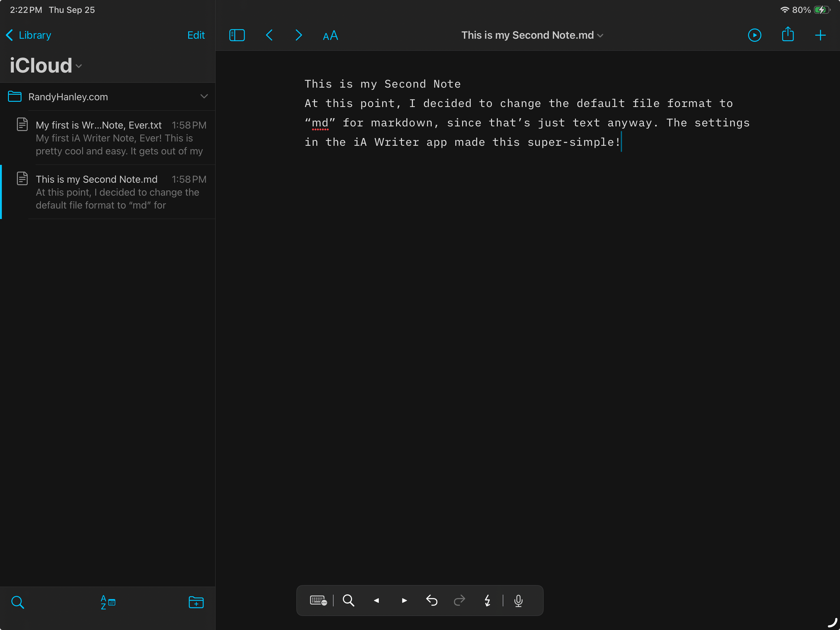
Task: Tap the search icon in keyboard bar
Action: tap(348, 601)
